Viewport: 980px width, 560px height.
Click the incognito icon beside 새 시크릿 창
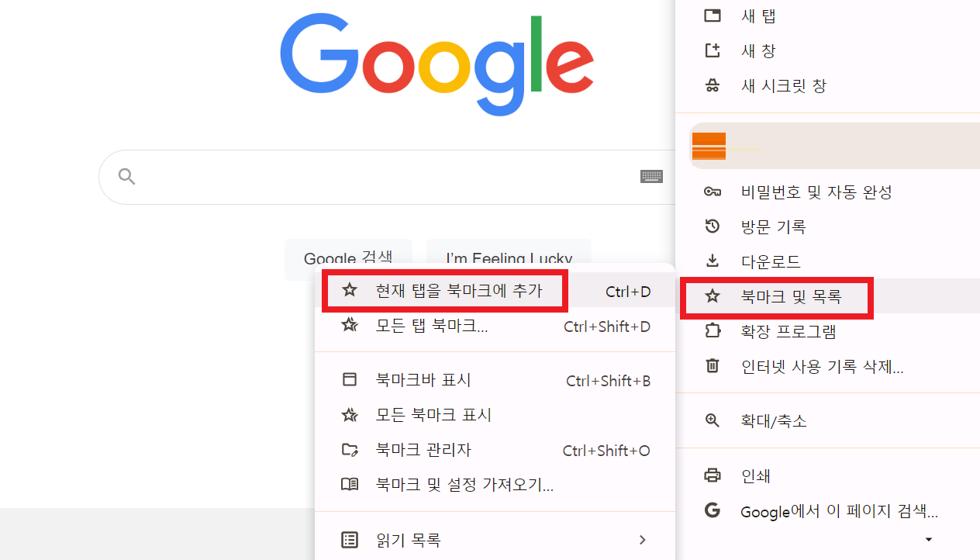[x=712, y=86]
